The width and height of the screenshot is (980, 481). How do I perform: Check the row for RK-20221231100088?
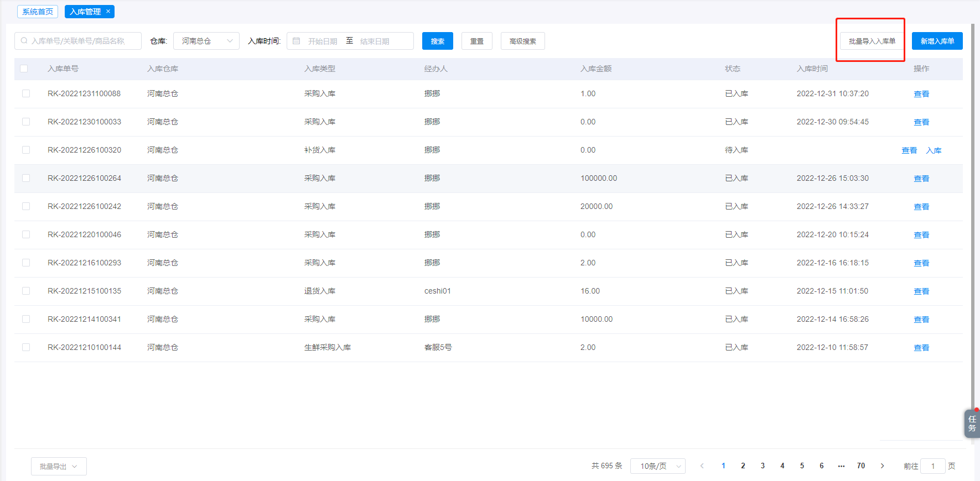click(26, 93)
